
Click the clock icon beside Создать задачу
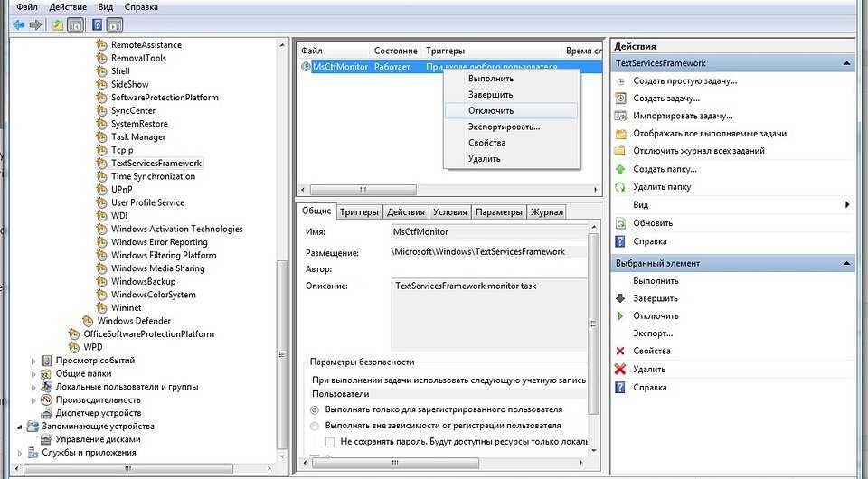620,99
